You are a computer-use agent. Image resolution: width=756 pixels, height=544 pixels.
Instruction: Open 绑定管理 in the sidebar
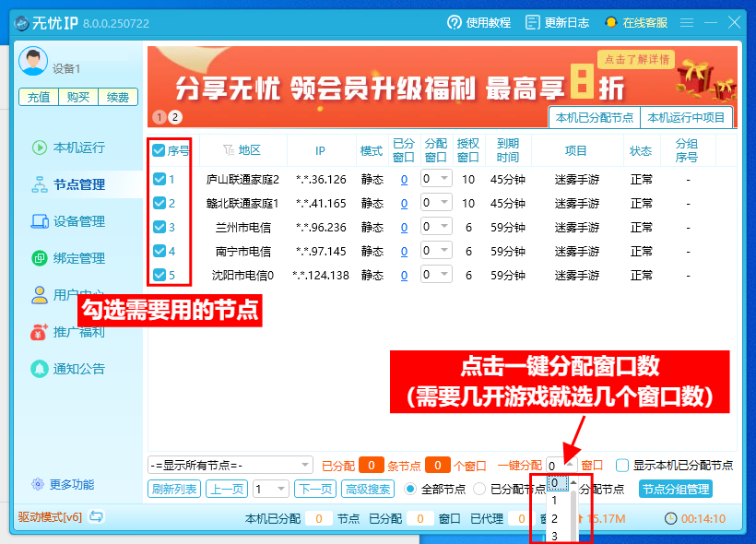(69, 257)
